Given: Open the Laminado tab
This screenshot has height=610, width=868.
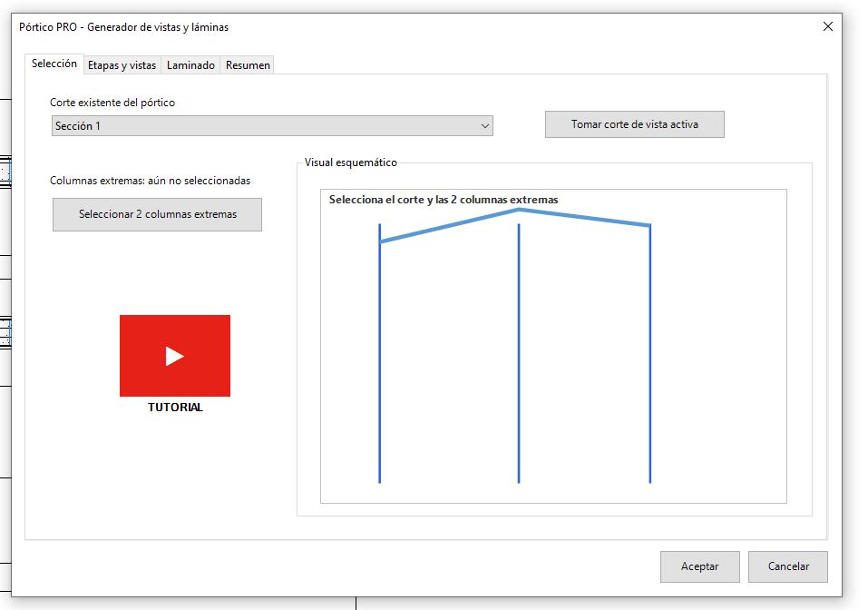Looking at the screenshot, I should click(x=190, y=65).
